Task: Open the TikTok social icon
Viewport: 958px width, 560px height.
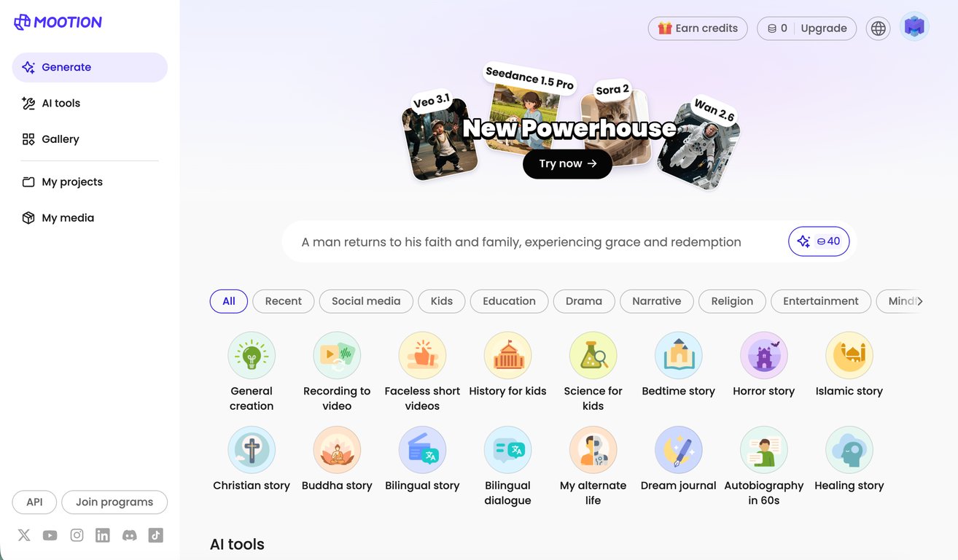Action: 155,535
